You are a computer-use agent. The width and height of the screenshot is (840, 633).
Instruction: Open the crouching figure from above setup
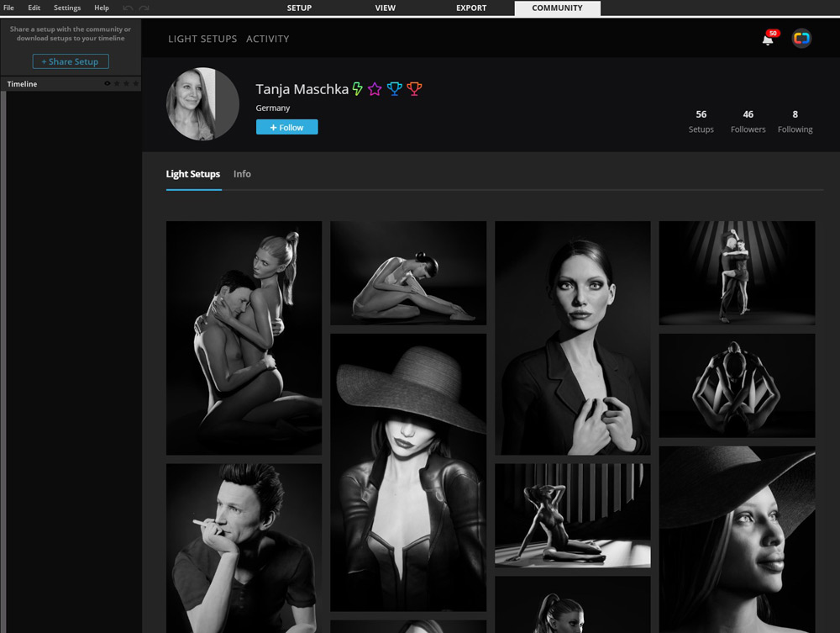pos(738,385)
